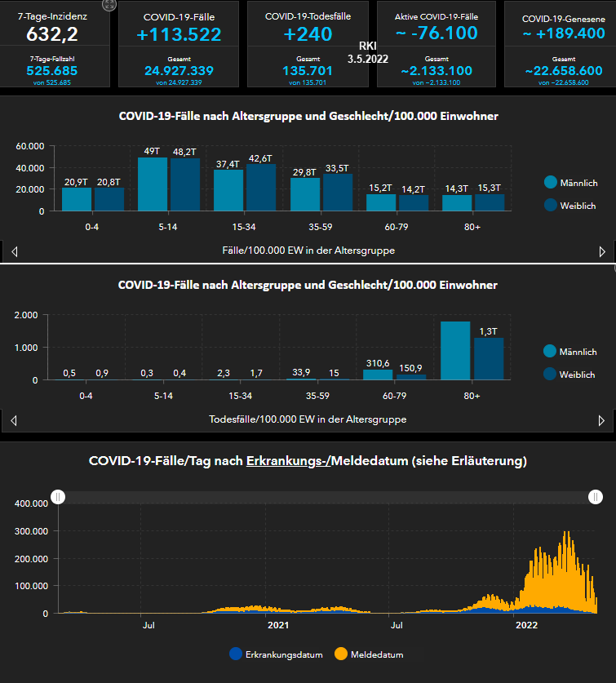Toggle Männlich series in the cases chart legend

pos(552,183)
